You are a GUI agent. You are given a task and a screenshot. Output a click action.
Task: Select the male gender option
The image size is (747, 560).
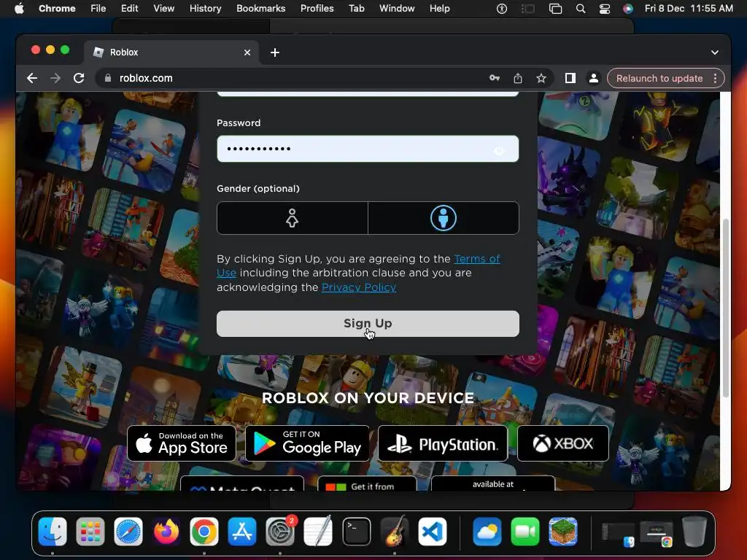pyautogui.click(x=443, y=218)
